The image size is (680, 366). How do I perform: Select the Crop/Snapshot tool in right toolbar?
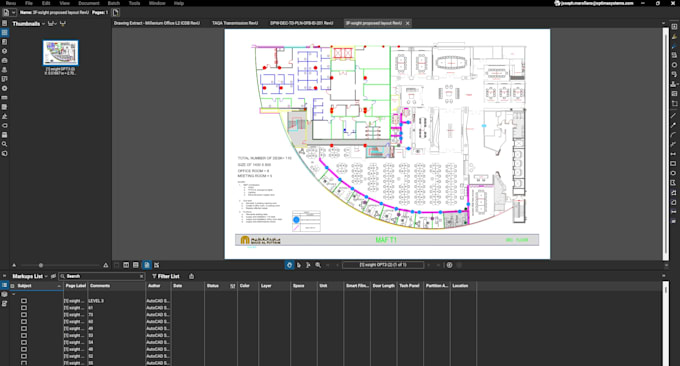coord(674,104)
